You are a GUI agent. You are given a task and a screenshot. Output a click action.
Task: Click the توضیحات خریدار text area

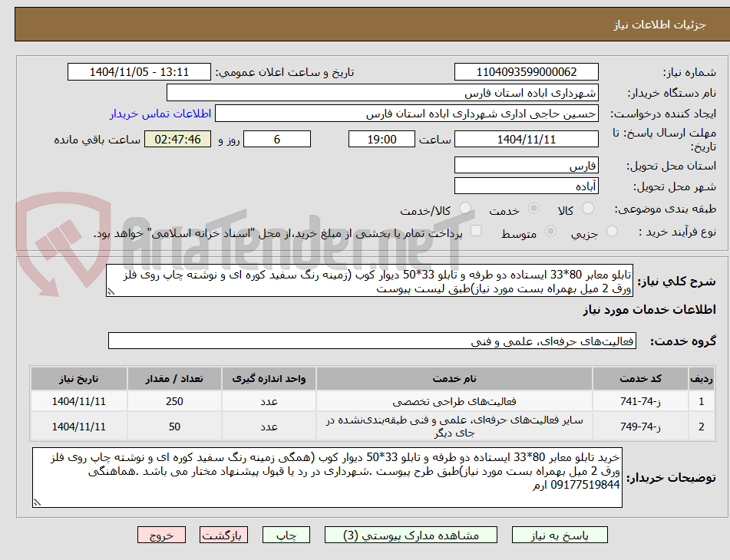[327, 478]
